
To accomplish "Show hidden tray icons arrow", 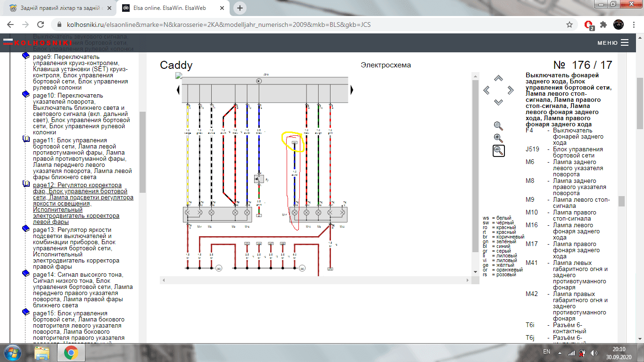I will pyautogui.click(x=560, y=352).
